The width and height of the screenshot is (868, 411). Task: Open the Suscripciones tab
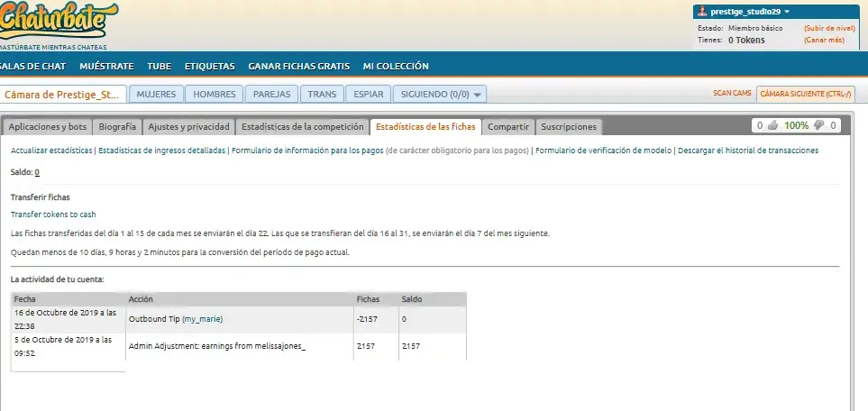[569, 127]
